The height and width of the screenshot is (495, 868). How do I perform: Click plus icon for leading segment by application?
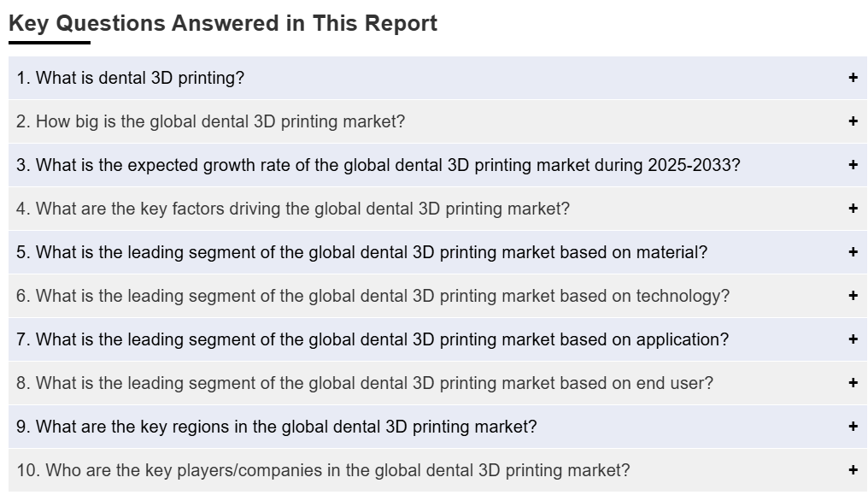point(853,339)
